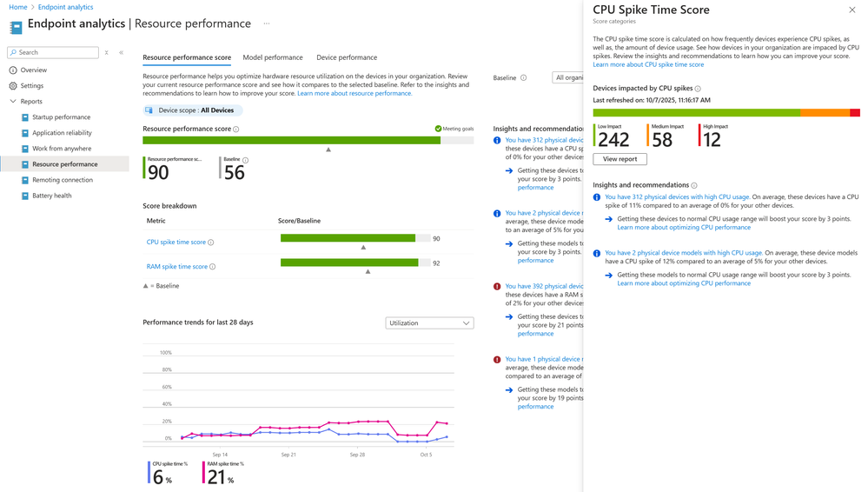Click the Settings gear icon
This screenshot has width=868, height=492.
click(x=13, y=86)
